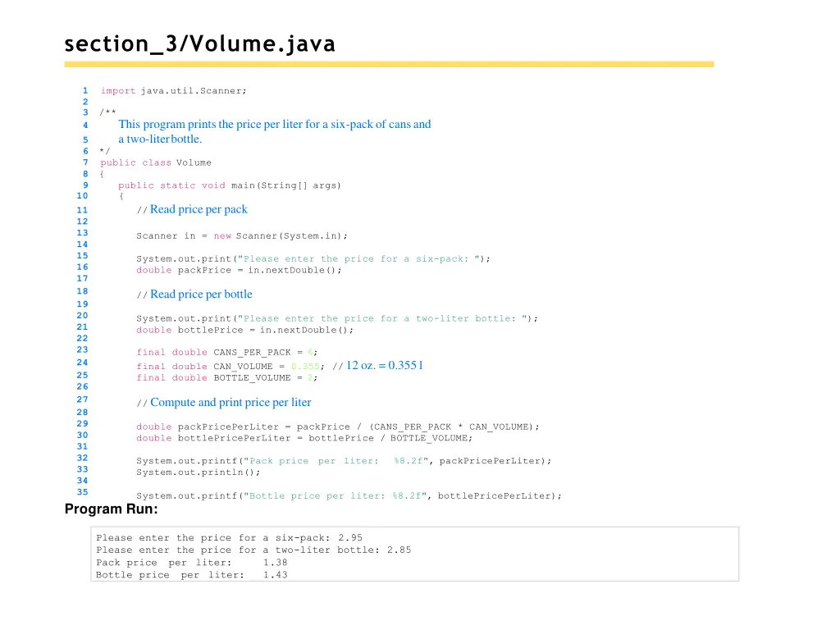Click line number 1 in the code
Viewport: 840px width, 630px height.
click(x=85, y=90)
